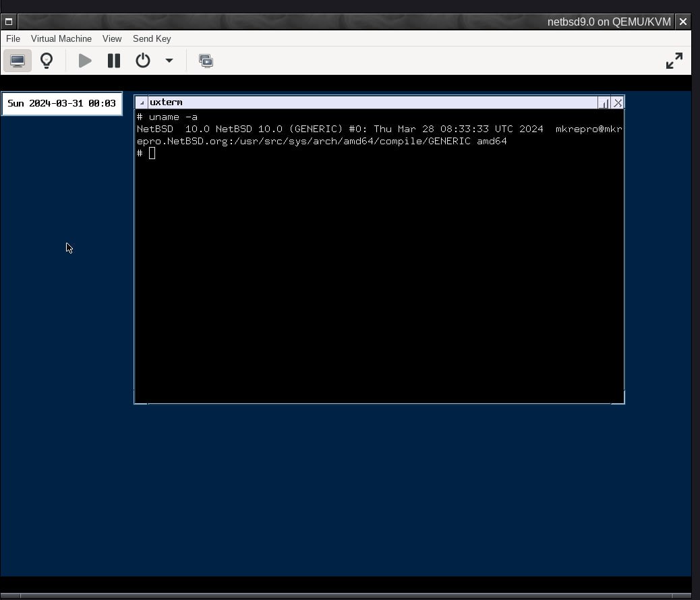
Task: Open virtual hardware details lightbulb
Action: 47,61
